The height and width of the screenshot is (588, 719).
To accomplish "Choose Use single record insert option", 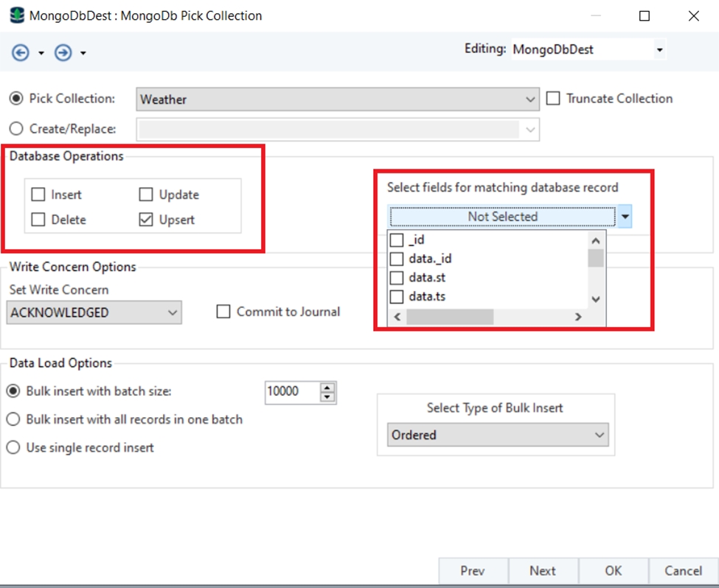I will click(13, 447).
